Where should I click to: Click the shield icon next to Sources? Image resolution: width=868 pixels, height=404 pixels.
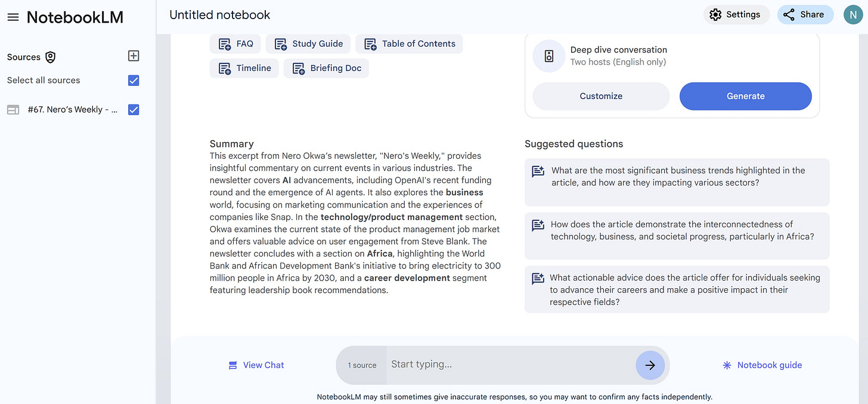click(51, 57)
